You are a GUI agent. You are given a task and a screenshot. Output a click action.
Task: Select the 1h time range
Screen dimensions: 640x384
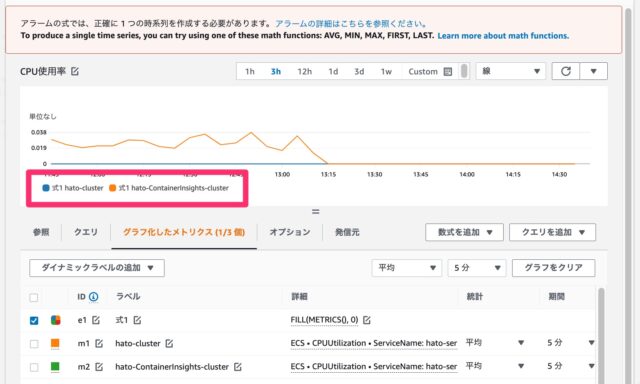coord(250,71)
